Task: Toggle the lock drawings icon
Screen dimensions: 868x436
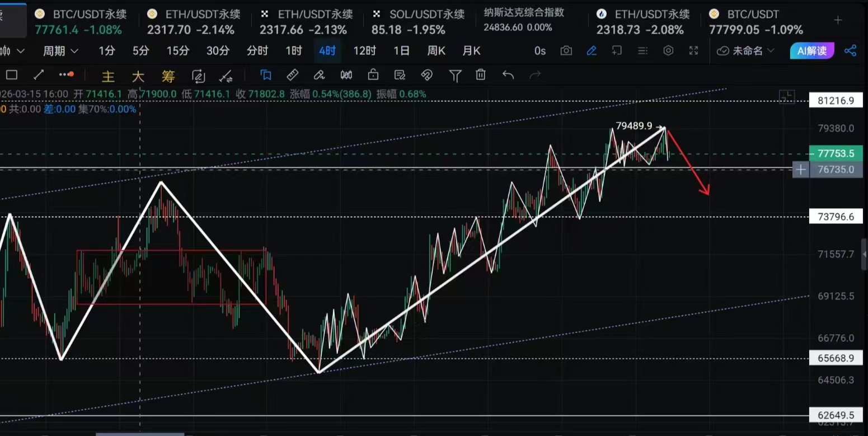Action: point(373,75)
